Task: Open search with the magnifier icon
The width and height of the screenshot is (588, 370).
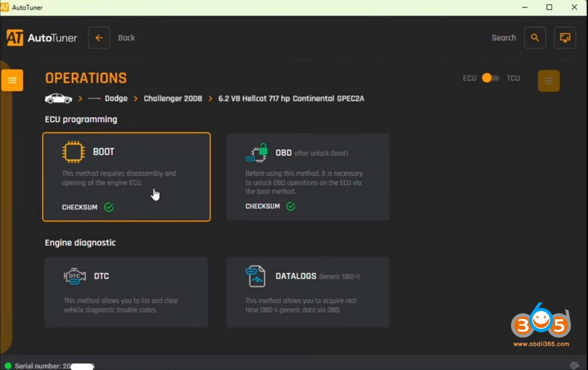Action: tap(535, 38)
